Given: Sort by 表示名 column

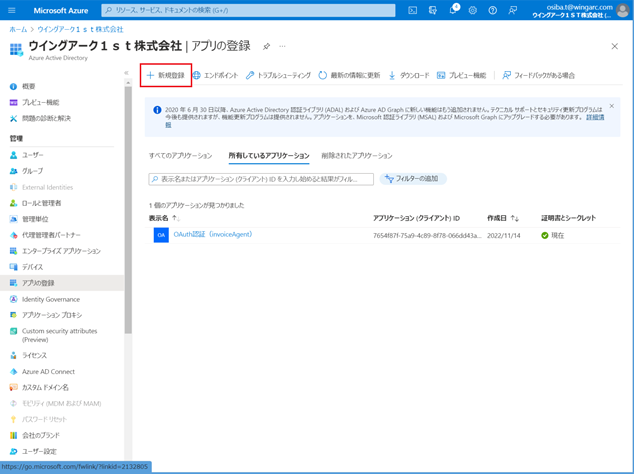Looking at the screenshot, I should (x=164, y=218).
